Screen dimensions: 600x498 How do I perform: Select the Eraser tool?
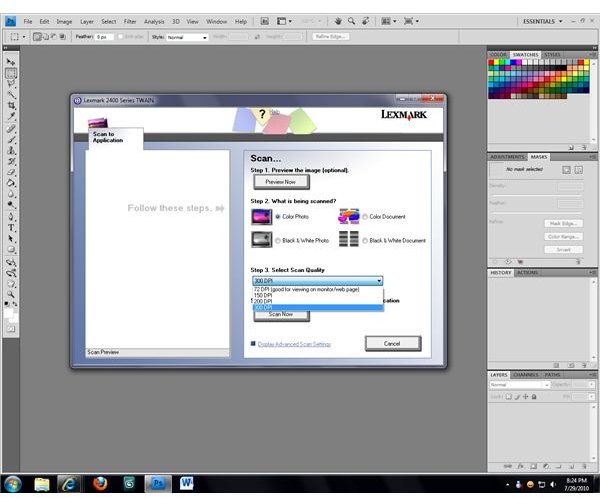coord(11,172)
